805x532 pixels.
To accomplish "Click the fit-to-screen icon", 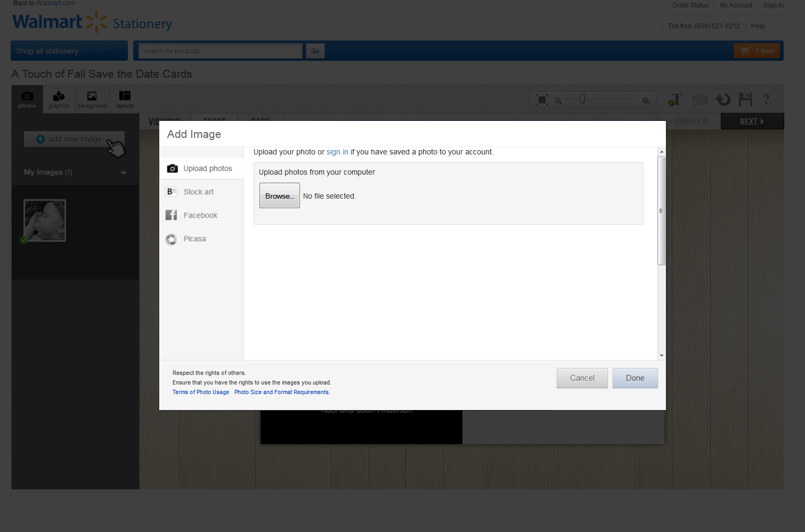I will pyautogui.click(x=542, y=100).
